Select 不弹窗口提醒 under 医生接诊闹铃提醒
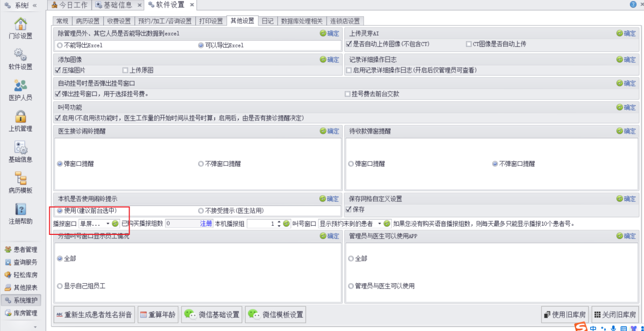 [x=201, y=164]
